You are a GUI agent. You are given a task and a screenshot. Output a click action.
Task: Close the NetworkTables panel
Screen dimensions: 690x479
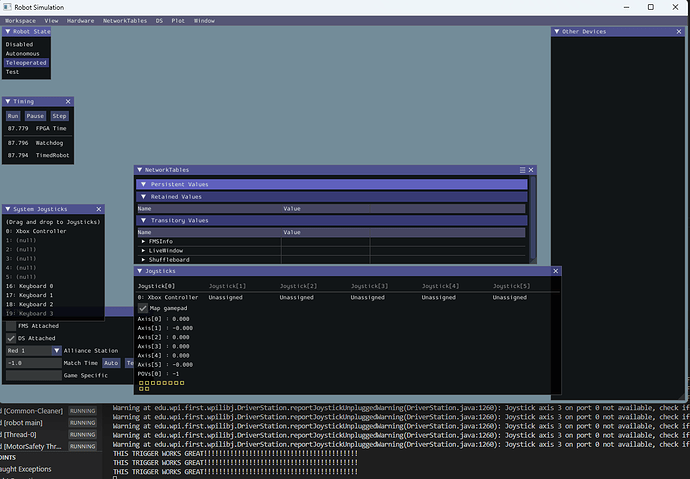tap(531, 170)
